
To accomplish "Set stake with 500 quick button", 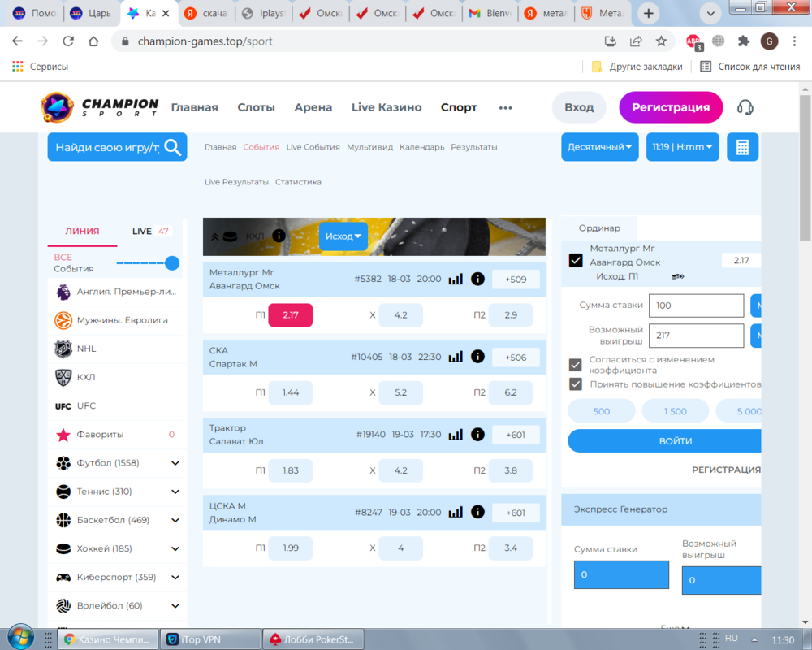I will click(x=601, y=411).
